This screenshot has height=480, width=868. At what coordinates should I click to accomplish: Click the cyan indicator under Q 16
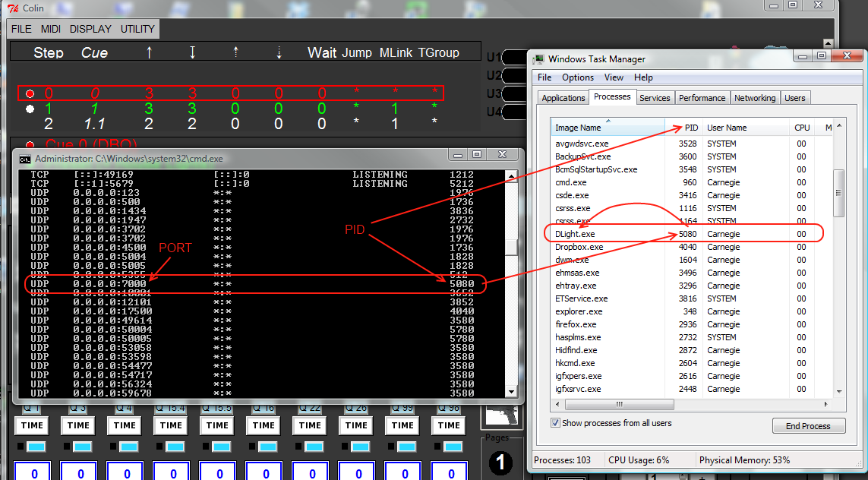[x=268, y=446]
